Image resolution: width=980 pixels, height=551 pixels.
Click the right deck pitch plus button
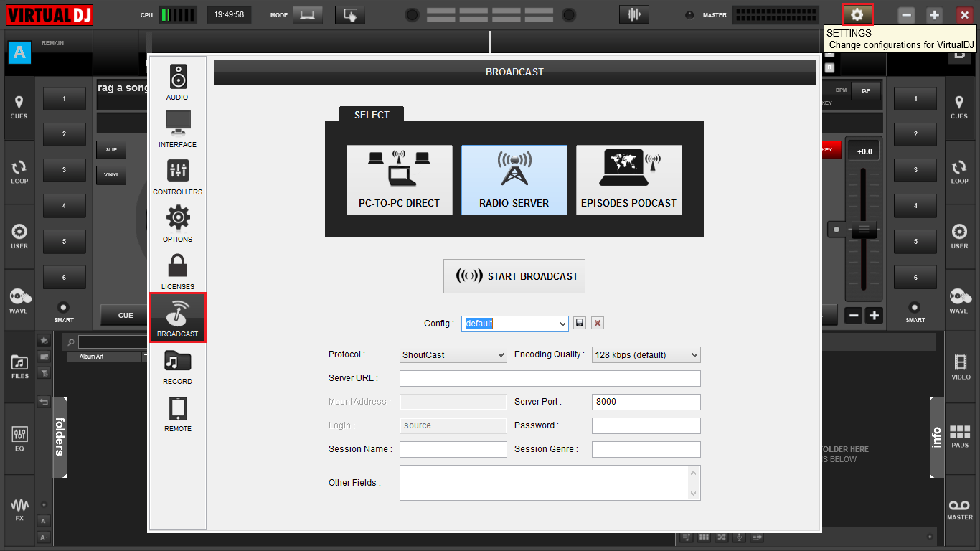coord(874,315)
